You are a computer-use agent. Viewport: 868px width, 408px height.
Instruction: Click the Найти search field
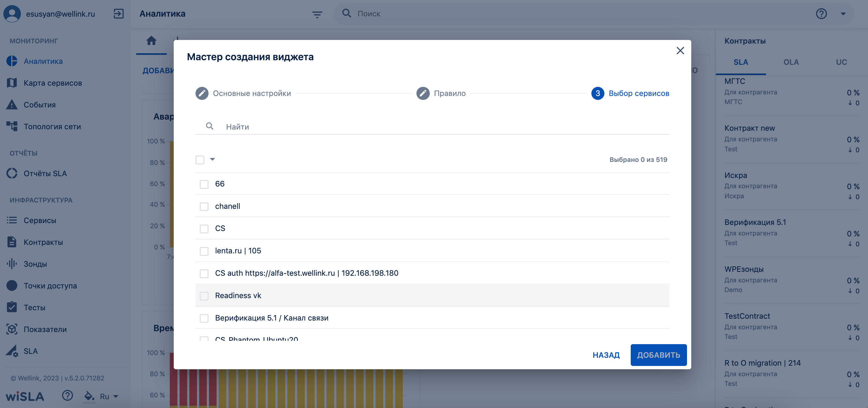pos(432,127)
